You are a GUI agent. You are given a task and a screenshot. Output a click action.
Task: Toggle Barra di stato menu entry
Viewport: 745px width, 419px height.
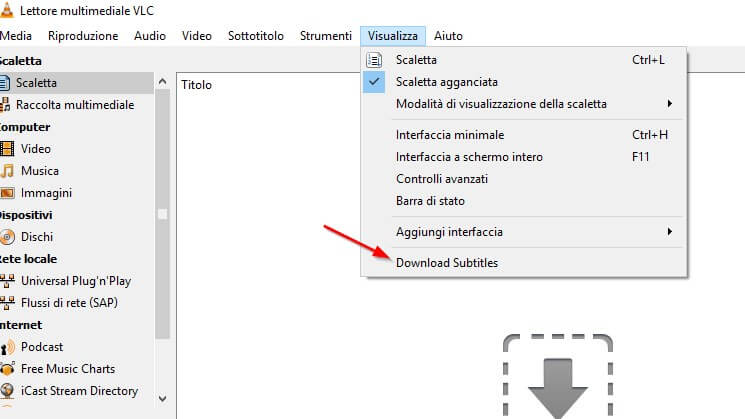point(524,201)
